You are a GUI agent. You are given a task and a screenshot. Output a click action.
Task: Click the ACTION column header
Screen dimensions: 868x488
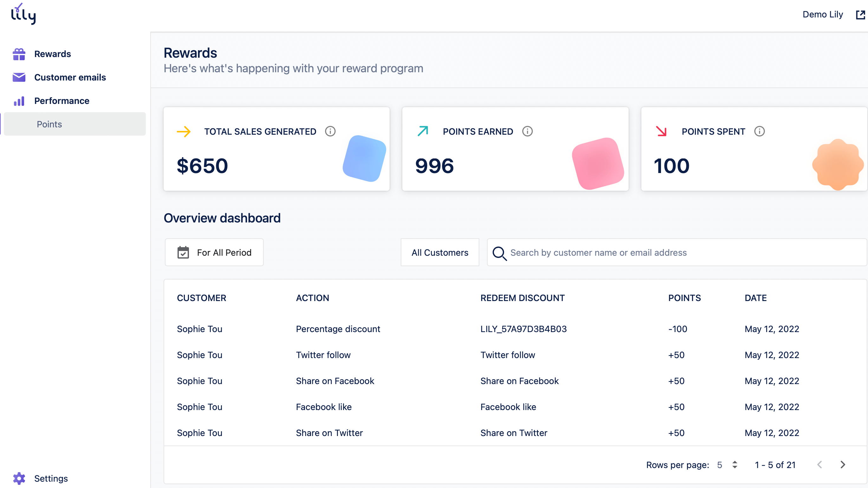312,298
